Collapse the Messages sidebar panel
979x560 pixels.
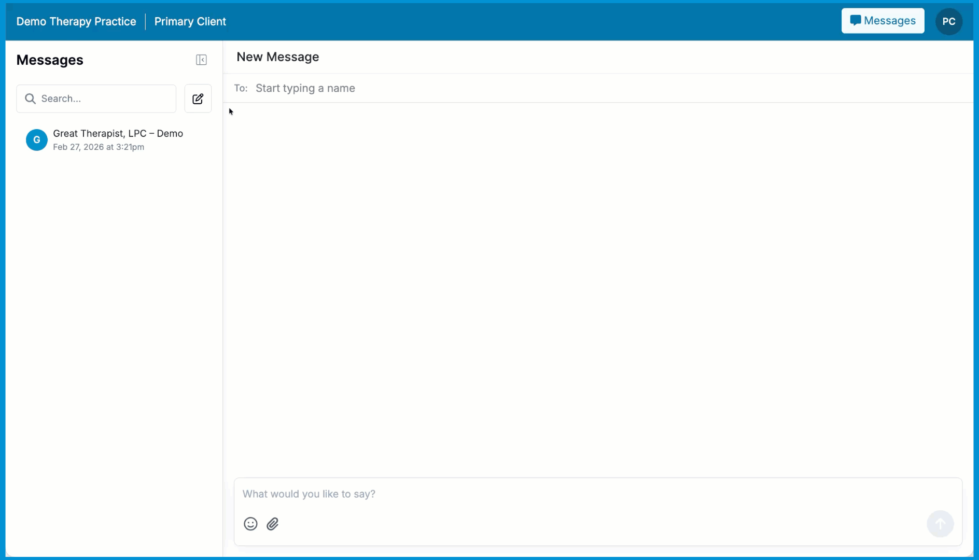coord(201,60)
